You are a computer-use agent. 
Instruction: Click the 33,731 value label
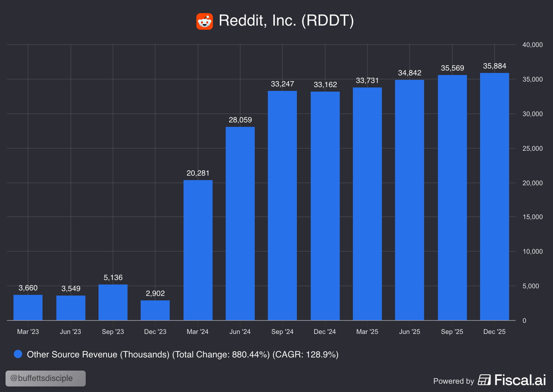coord(367,81)
